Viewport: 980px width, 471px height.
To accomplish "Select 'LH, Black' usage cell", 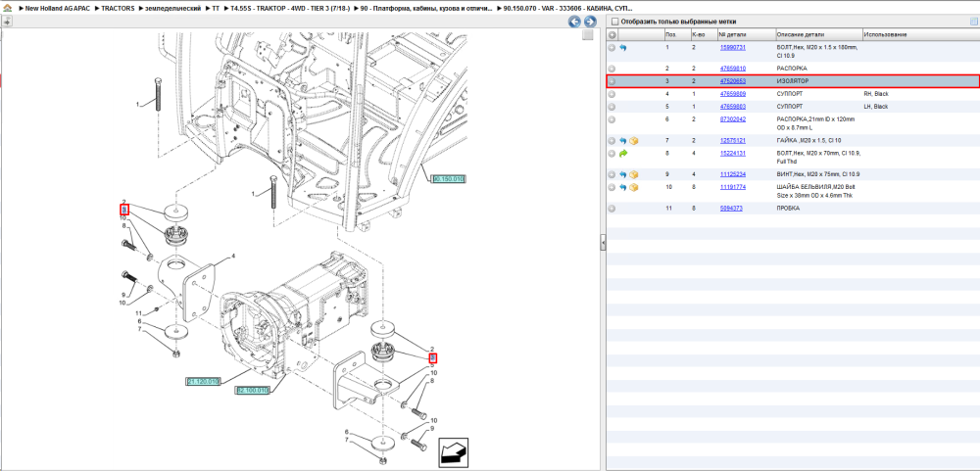I will 875,107.
